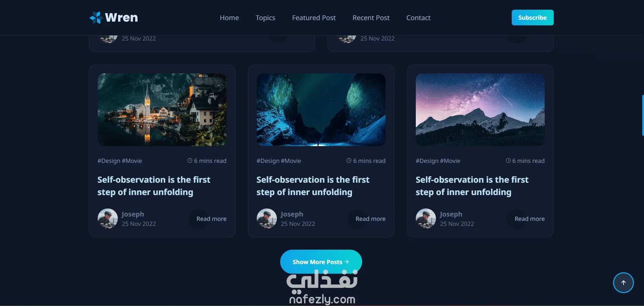The width and height of the screenshot is (644, 306).
Task: Open the Home menu item
Action: 229,18
